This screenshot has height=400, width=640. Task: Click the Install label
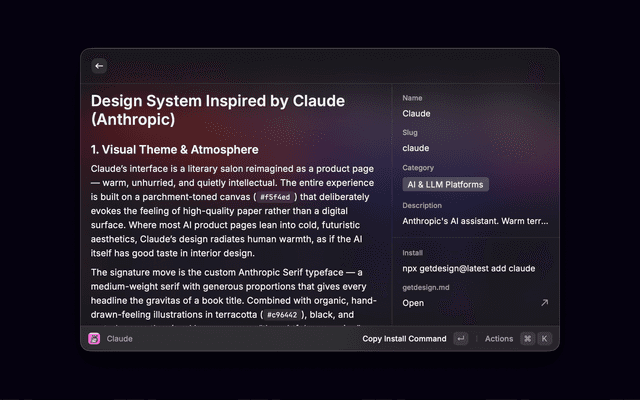(x=412, y=253)
